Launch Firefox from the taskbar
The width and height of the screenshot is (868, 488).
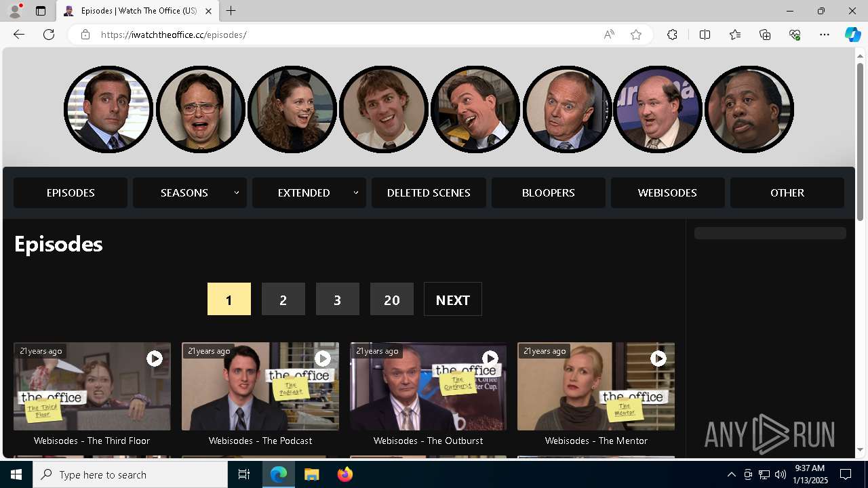(345, 474)
